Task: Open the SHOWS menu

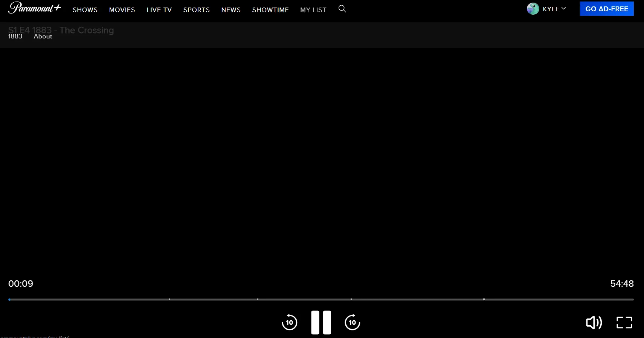Action: pyautogui.click(x=85, y=10)
